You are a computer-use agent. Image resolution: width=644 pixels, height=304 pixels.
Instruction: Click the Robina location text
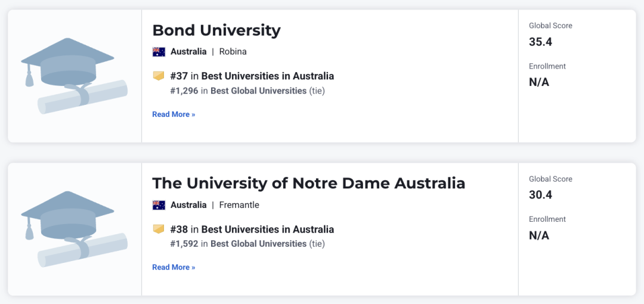tap(233, 52)
